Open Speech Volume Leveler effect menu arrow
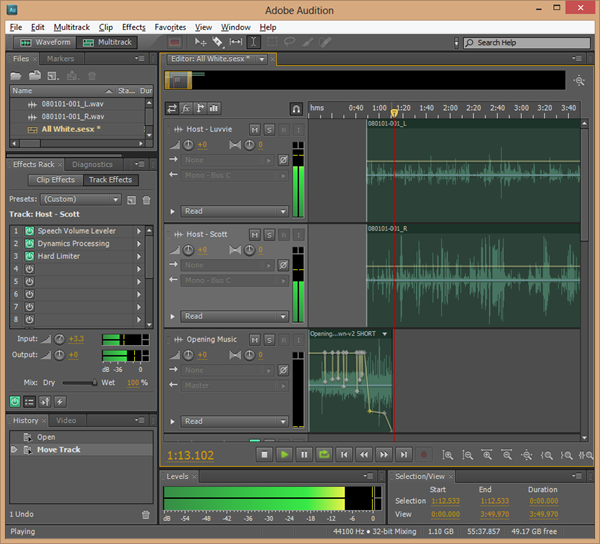 click(139, 231)
